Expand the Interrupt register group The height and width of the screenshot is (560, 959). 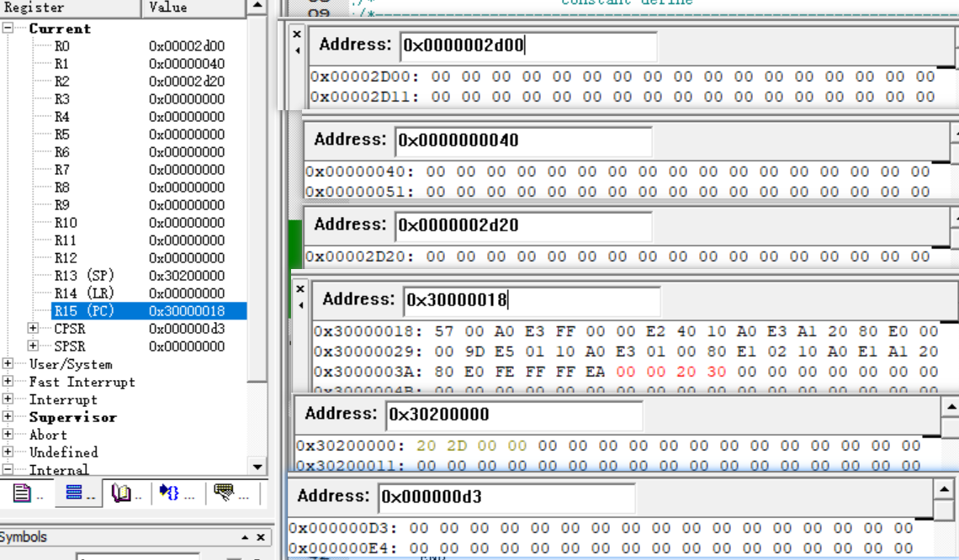(8, 399)
